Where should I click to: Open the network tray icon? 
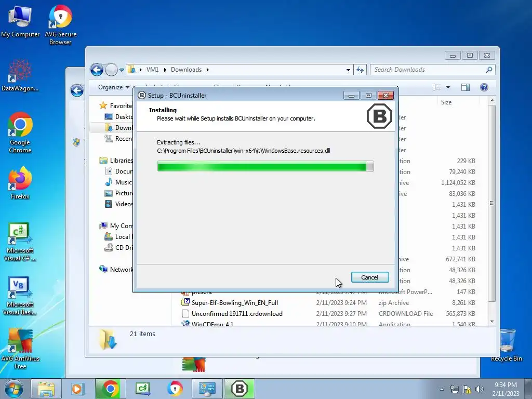click(x=454, y=389)
